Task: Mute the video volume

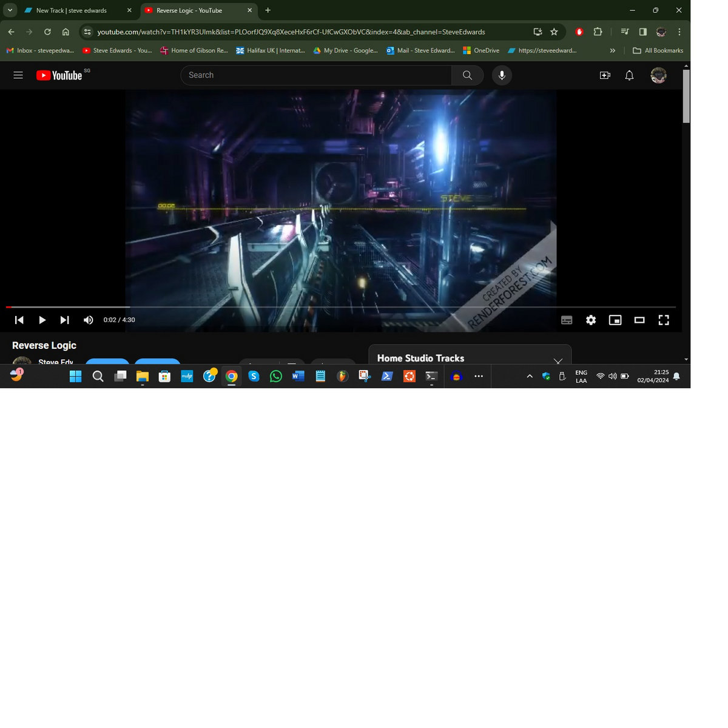Action: point(88,320)
